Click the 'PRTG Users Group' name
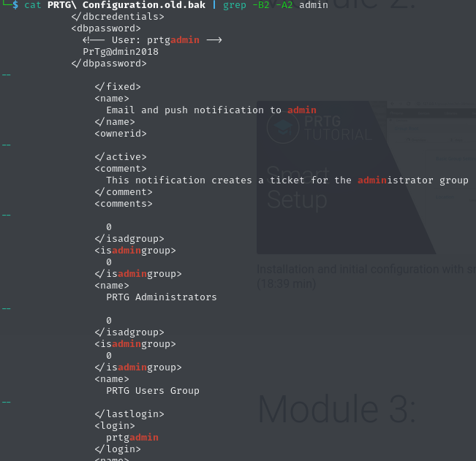Screen dimensions: 476x461 click(x=153, y=391)
